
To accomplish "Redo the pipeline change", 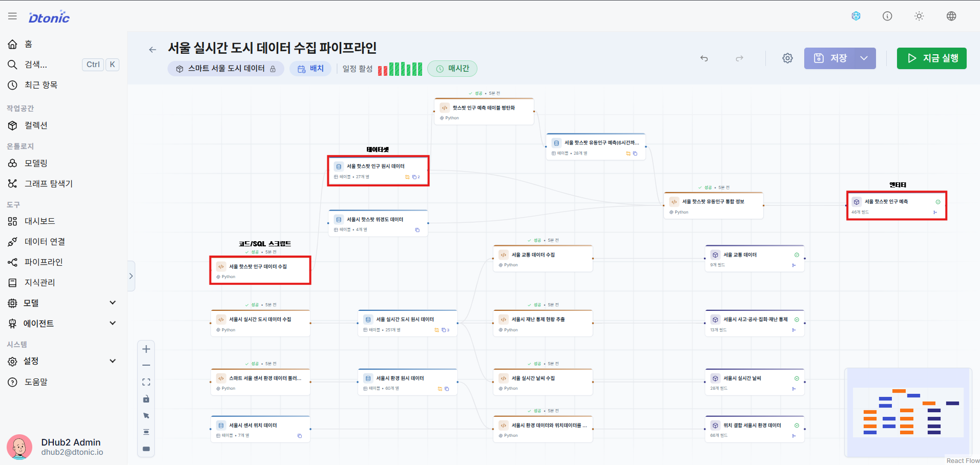I will point(739,58).
